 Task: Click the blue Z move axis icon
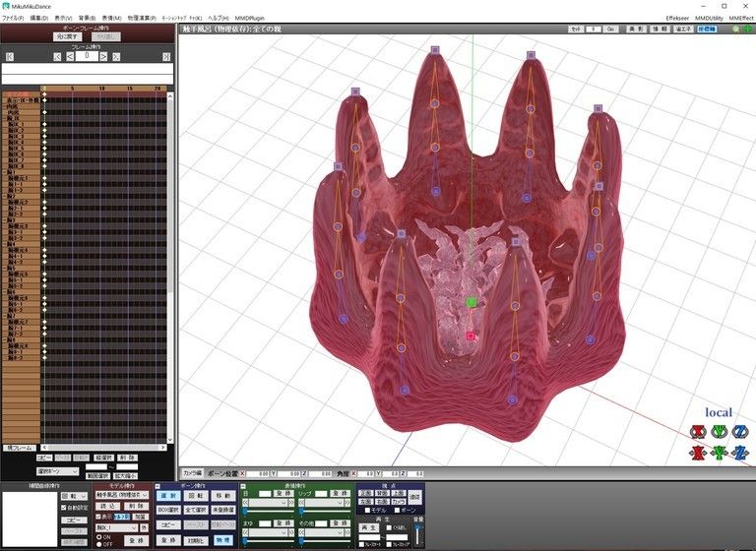click(x=740, y=453)
